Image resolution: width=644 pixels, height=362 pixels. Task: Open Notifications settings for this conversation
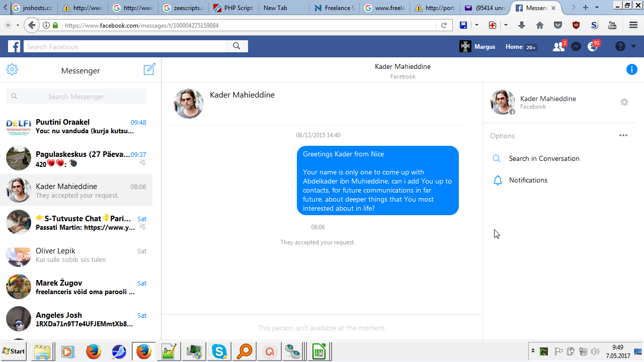point(528,180)
